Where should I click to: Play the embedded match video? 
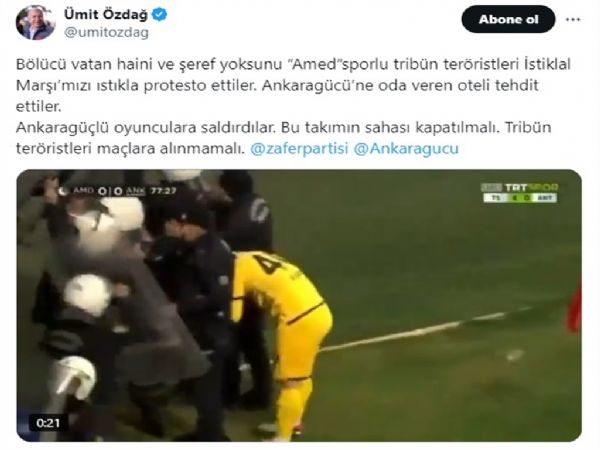(299, 305)
